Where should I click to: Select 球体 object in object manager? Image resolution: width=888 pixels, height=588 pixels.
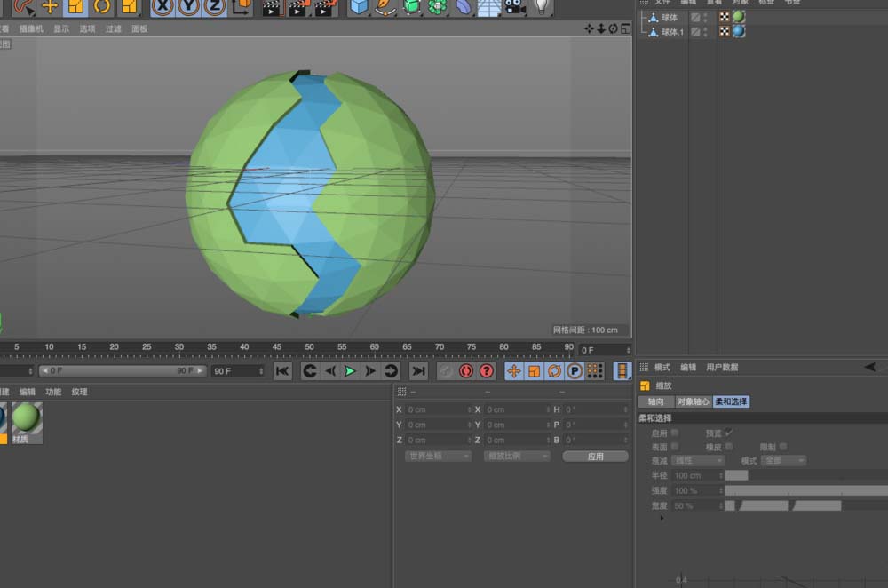[x=670, y=18]
